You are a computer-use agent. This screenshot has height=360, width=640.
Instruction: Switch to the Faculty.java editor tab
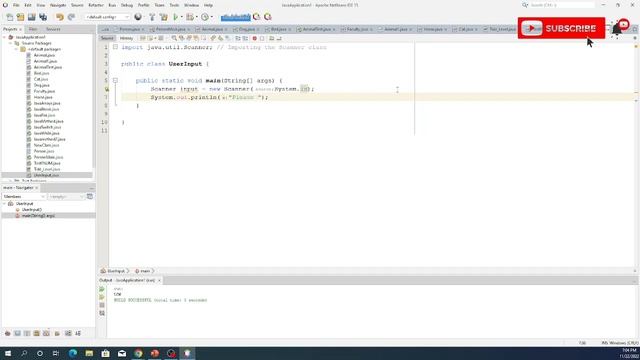(x=357, y=29)
